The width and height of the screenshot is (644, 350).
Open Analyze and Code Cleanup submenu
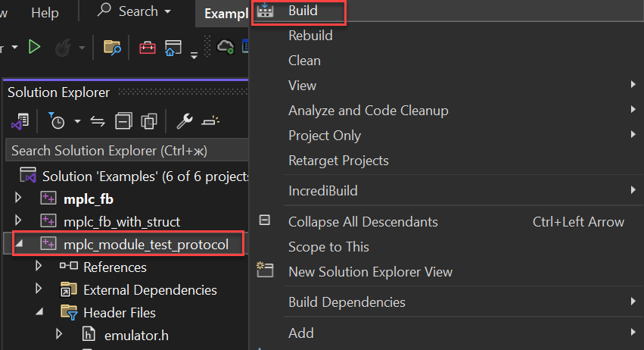click(x=369, y=111)
